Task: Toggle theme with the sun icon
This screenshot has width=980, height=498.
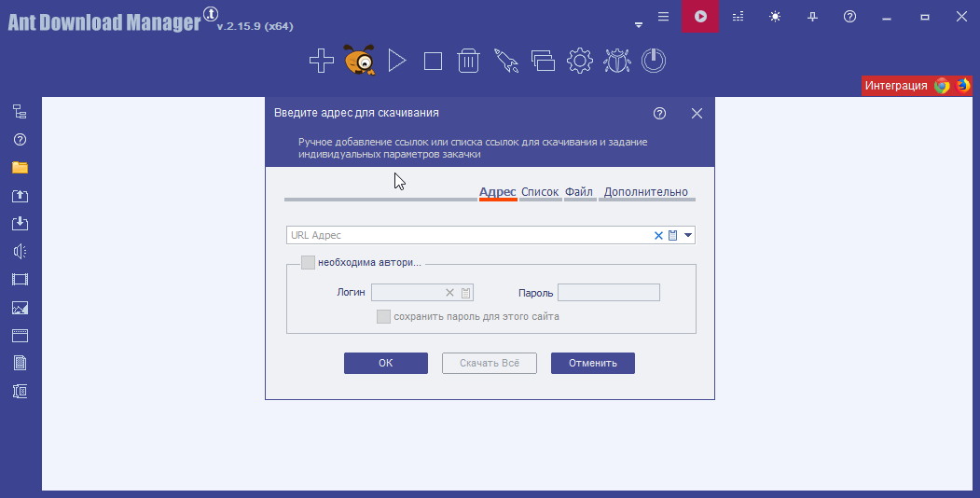Action: click(x=775, y=17)
